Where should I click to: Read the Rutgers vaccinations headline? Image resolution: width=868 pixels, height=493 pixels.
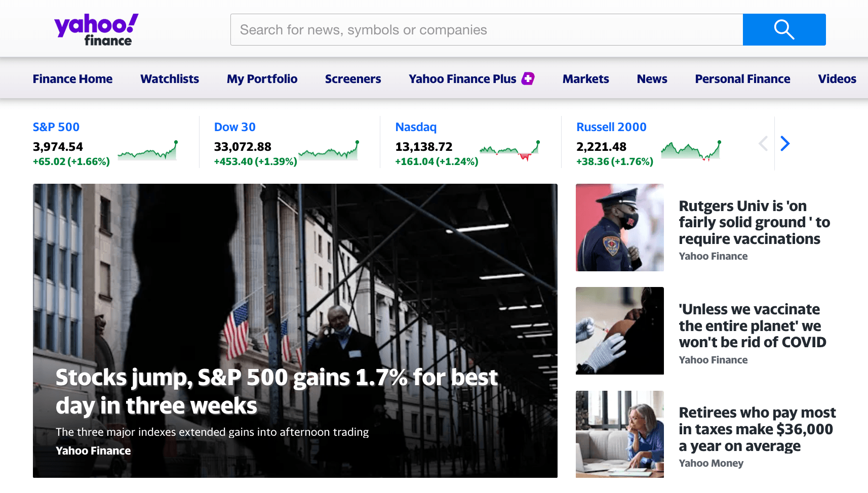coord(754,222)
